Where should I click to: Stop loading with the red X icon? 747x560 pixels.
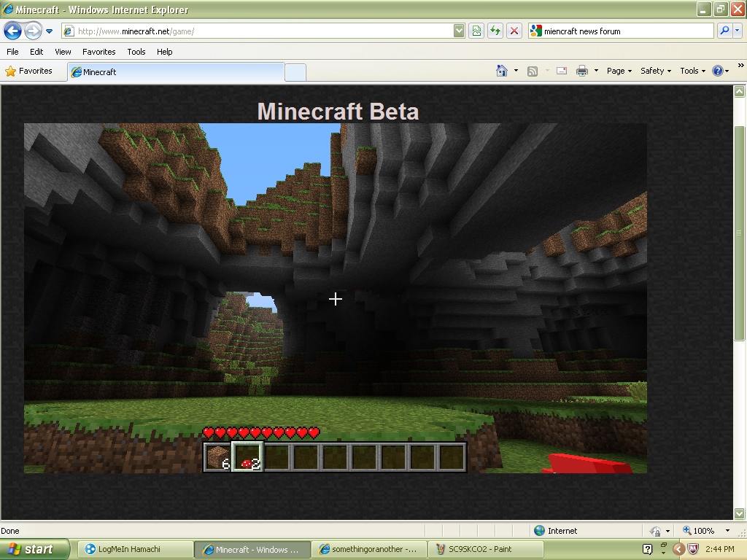tap(514, 31)
